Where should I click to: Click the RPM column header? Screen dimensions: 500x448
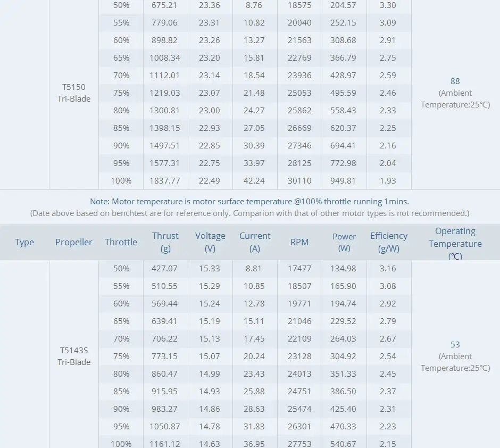pyautogui.click(x=299, y=242)
